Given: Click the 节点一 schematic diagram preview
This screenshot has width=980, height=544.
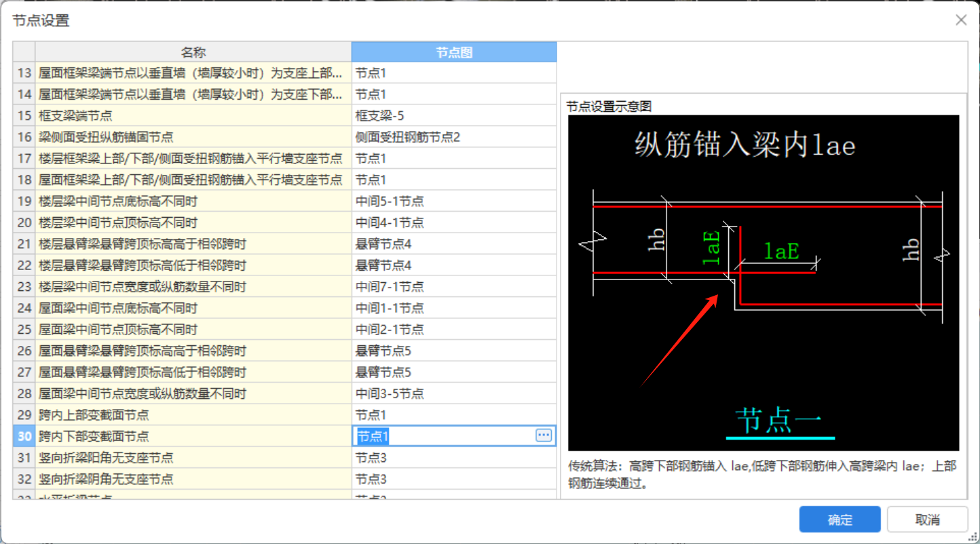Looking at the screenshot, I should click(x=764, y=283).
